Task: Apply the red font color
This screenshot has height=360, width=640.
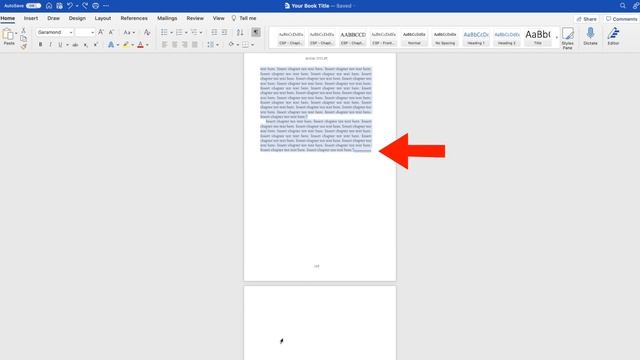Action: (x=140, y=45)
